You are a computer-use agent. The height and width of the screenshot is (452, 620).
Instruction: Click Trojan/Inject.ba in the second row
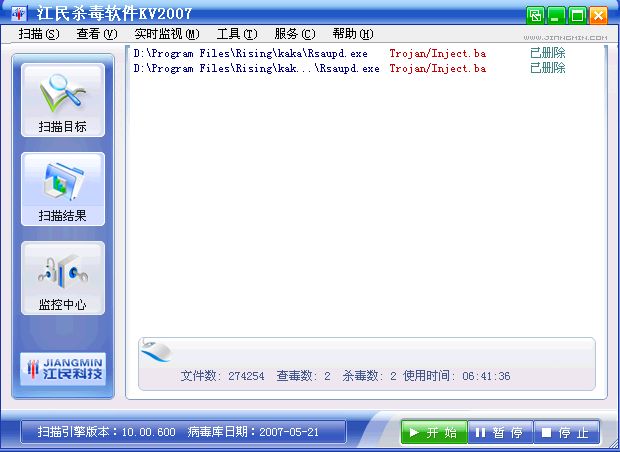pos(438,68)
